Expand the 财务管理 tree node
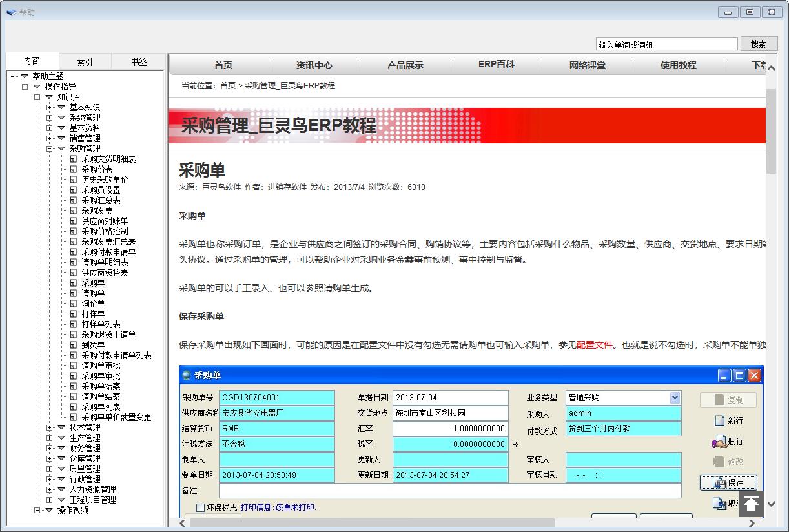 (x=50, y=448)
